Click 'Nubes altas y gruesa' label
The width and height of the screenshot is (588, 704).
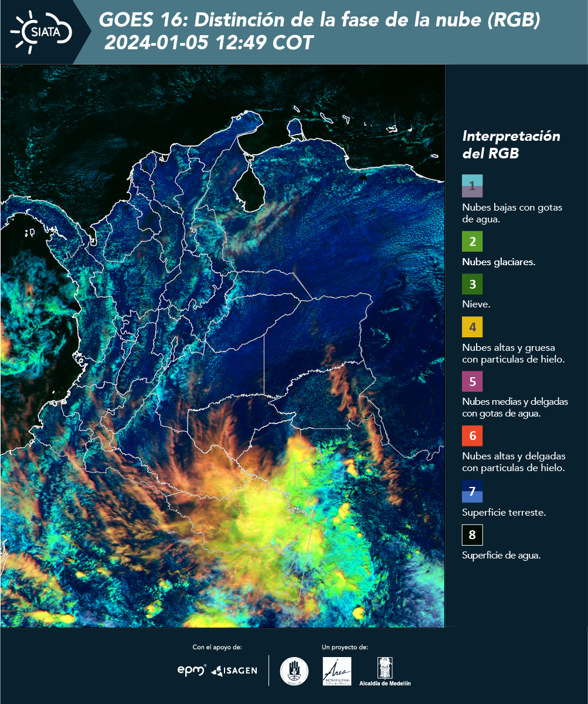pyautogui.click(x=513, y=353)
